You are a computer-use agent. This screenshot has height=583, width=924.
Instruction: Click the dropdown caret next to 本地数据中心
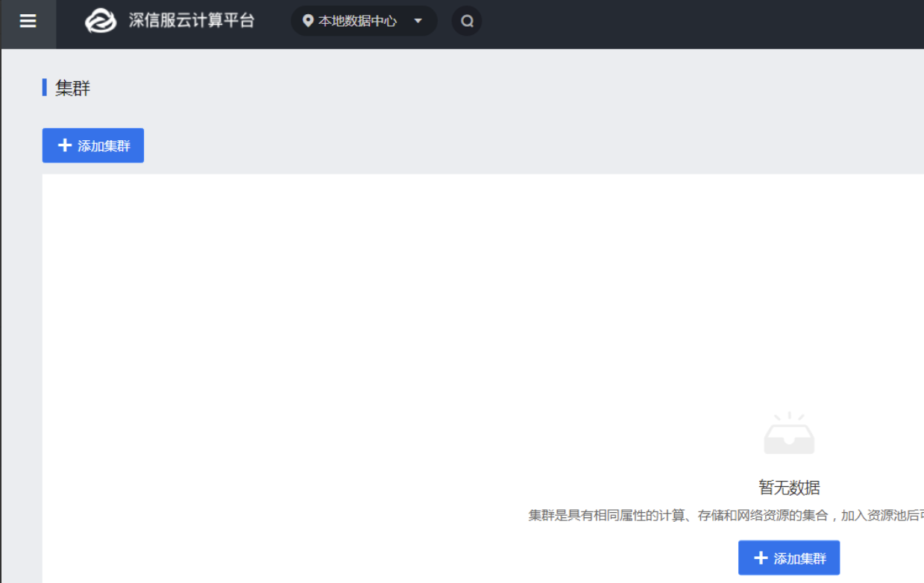pos(418,21)
